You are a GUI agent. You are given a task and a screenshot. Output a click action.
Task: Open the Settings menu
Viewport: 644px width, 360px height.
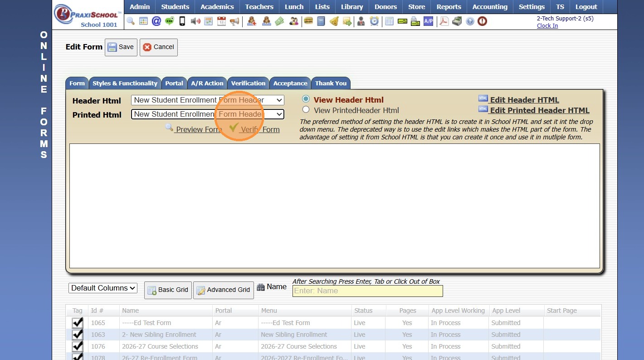pos(532,7)
